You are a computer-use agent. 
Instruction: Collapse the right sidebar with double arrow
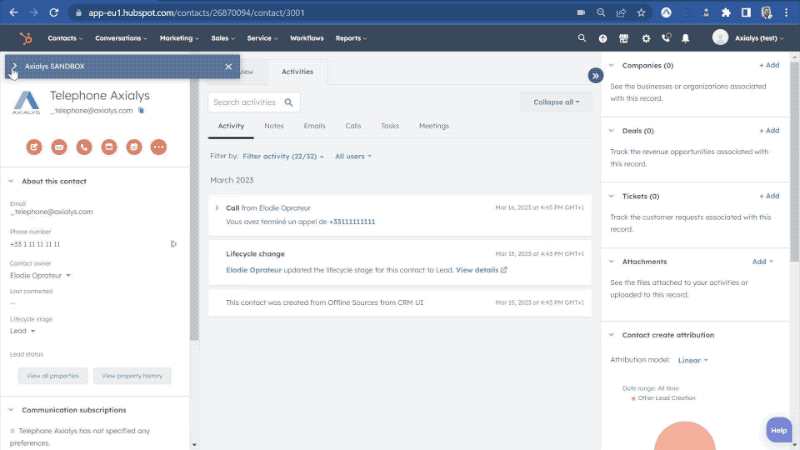(595, 76)
